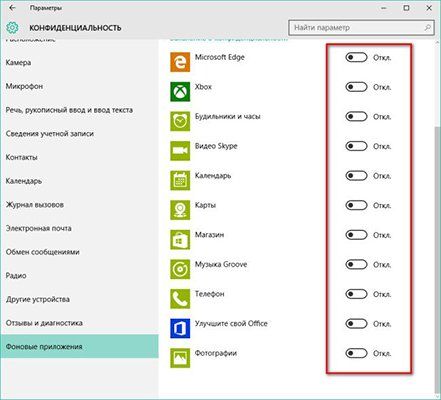
Task: Click the Microsoft Edge app name
Action: click(x=220, y=57)
